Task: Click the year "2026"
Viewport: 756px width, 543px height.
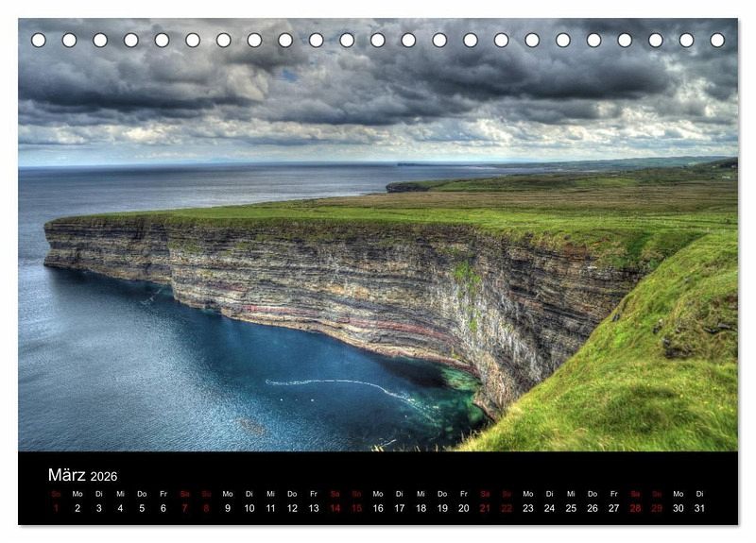Action: pos(104,477)
